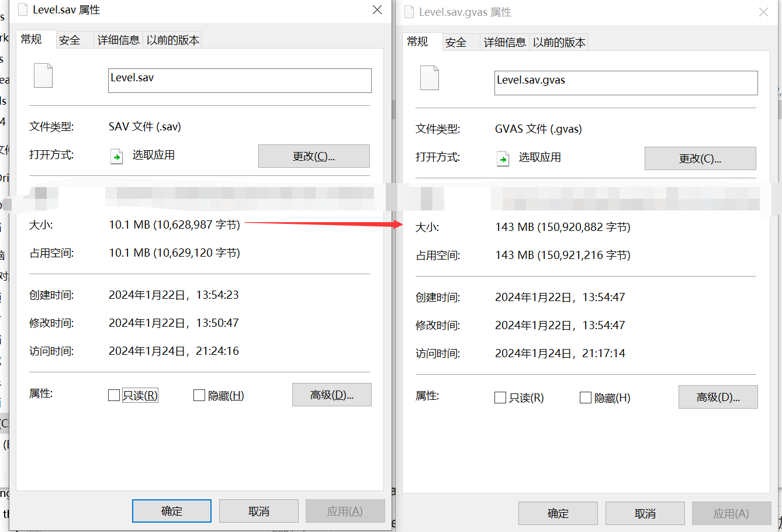Switch to 安全 tab in Level.sav.gvas dialog

pyautogui.click(x=461, y=43)
